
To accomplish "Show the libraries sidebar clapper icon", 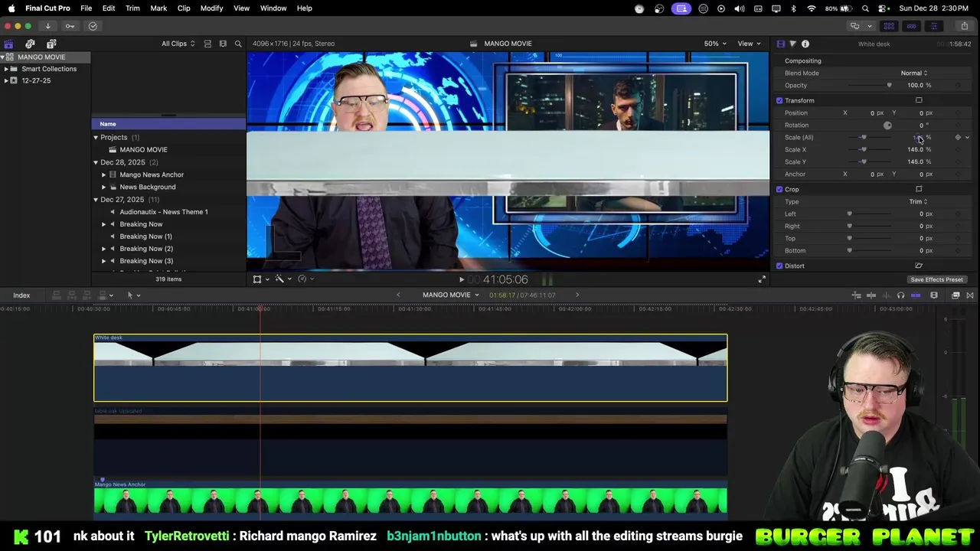I will click(8, 44).
